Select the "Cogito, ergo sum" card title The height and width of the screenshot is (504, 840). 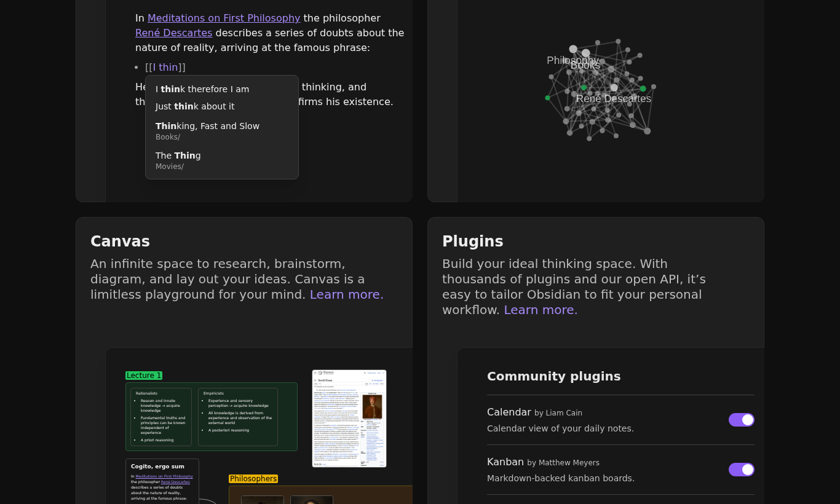[157, 467]
